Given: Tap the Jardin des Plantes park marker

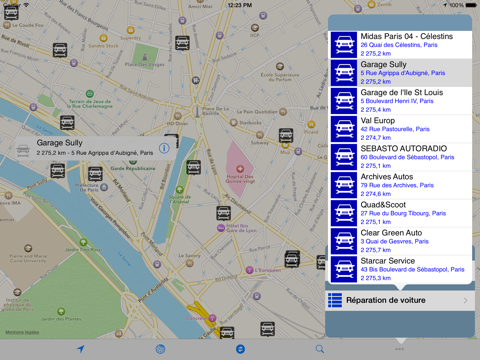Looking at the screenshot, I should point(61,311).
